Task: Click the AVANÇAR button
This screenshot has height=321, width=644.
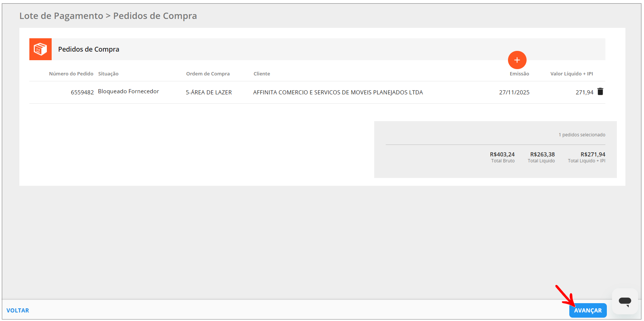Action: pyautogui.click(x=588, y=311)
